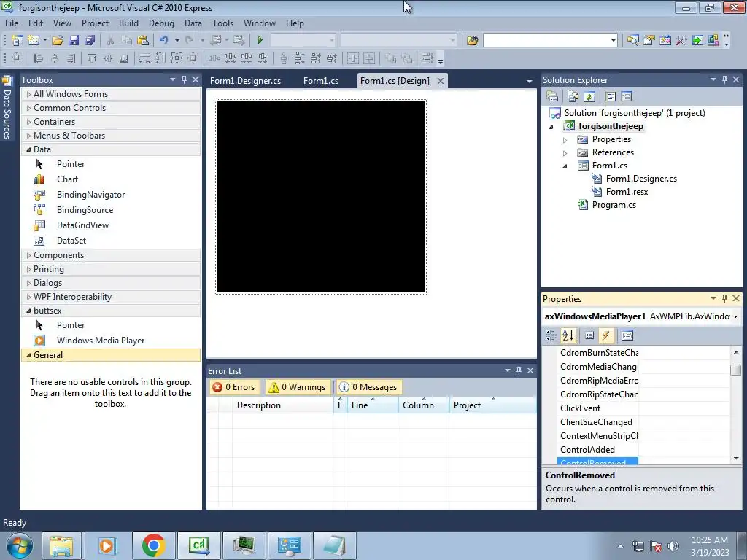The width and height of the screenshot is (747, 560).
Task: Click the Find in Files icon
Action: [472, 40]
